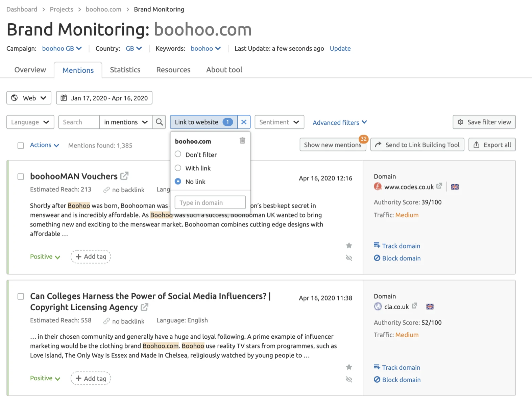This screenshot has height=413, width=532.
Task: Check the select-all box beside Actions
Action: [x=21, y=146]
